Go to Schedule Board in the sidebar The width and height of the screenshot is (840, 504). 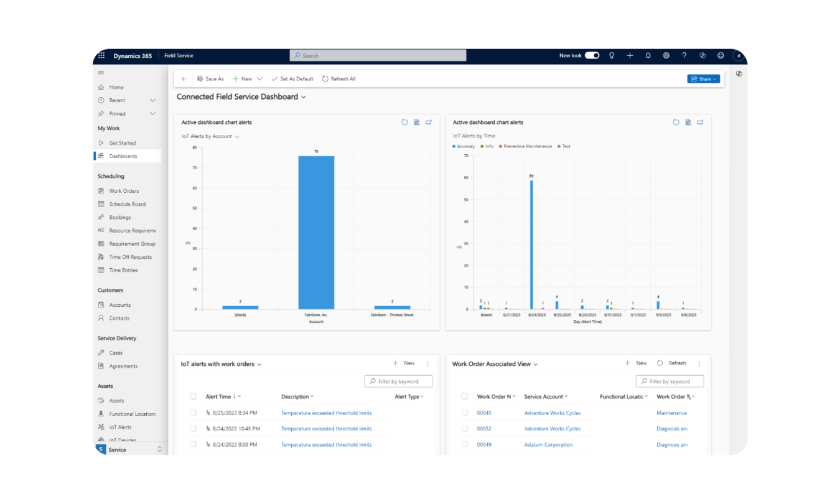tap(127, 204)
